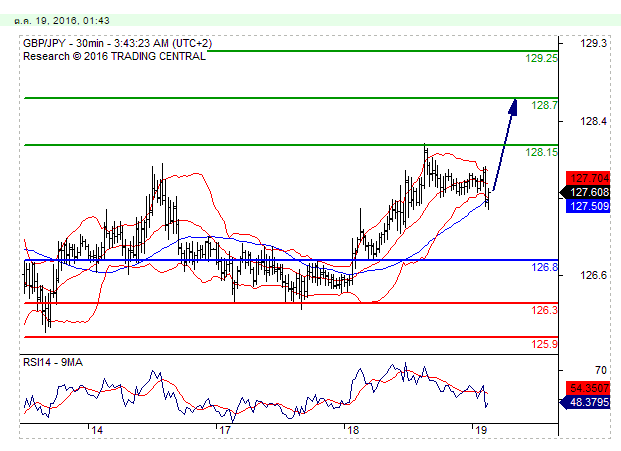Select the 126.8 pivot level label
The width and height of the screenshot is (621, 451).
pyautogui.click(x=544, y=267)
